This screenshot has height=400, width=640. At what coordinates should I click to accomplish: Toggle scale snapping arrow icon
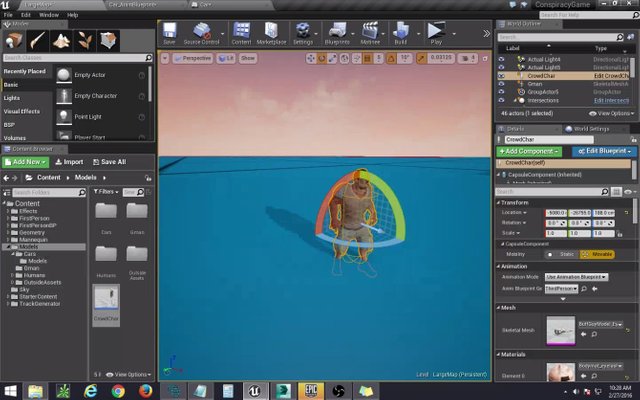(421, 59)
